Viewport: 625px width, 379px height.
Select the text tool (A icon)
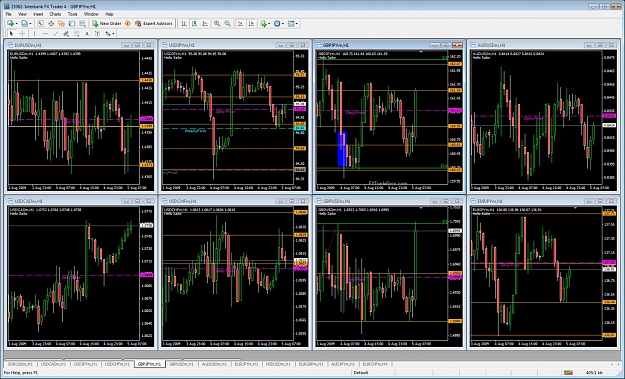(87, 33)
